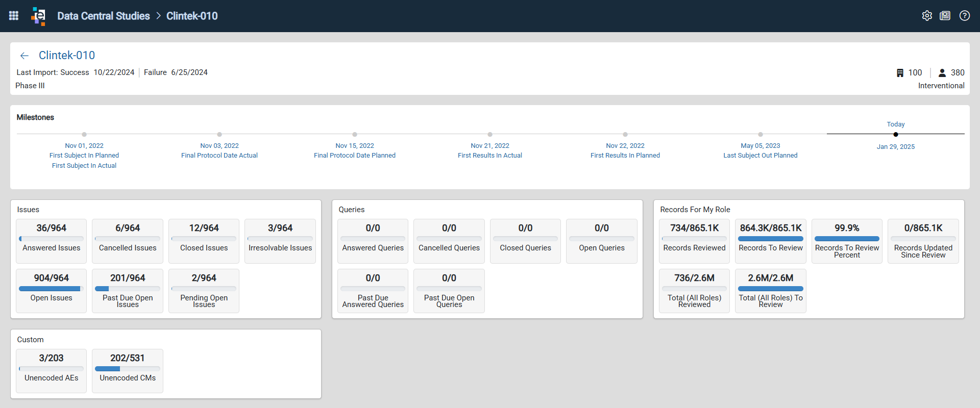Click the Nov 21, 2022 milestone marker
The height and width of the screenshot is (408, 980).
pyautogui.click(x=490, y=135)
